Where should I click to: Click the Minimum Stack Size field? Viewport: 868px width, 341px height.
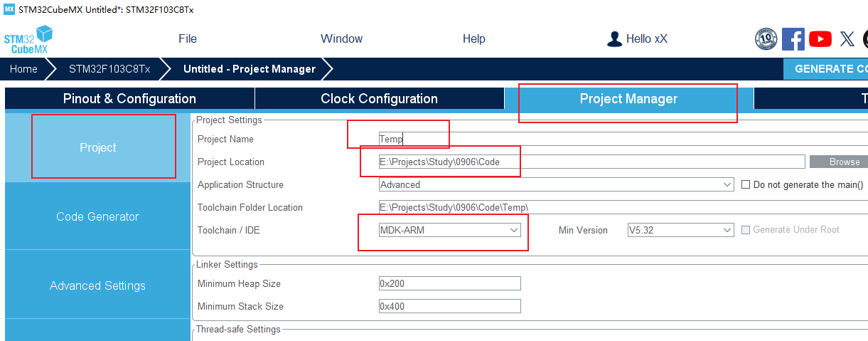point(450,307)
